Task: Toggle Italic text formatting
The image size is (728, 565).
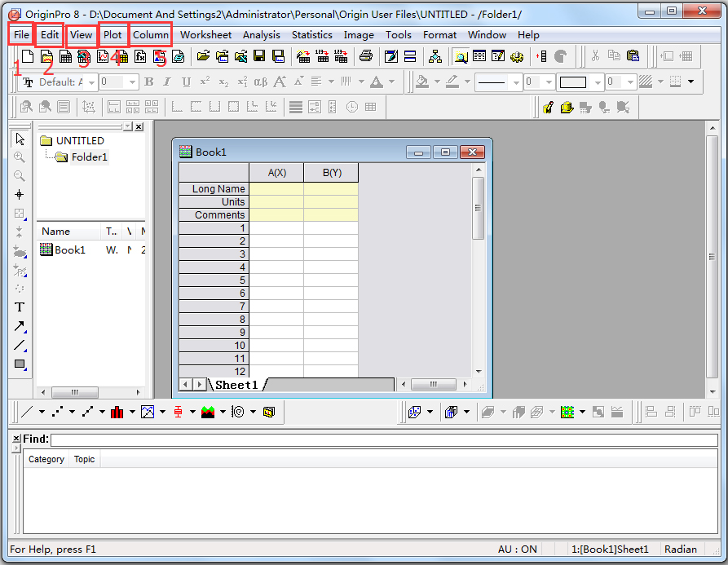Action: [167, 82]
